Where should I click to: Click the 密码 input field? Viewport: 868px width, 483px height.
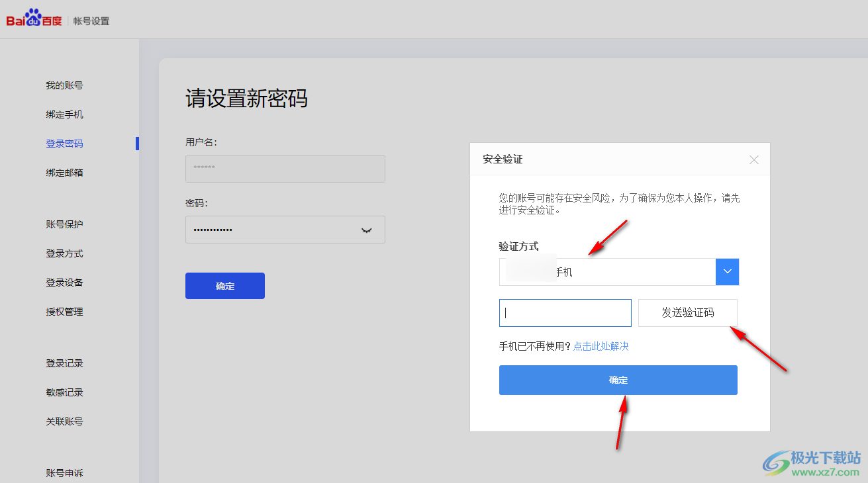(x=285, y=230)
